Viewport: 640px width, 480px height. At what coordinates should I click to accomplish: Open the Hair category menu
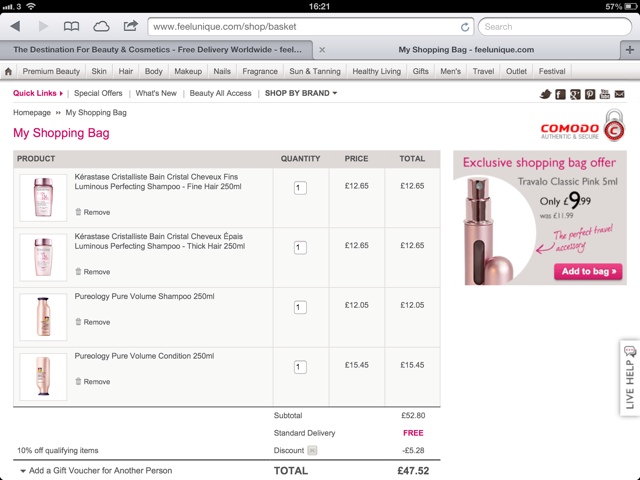[126, 71]
